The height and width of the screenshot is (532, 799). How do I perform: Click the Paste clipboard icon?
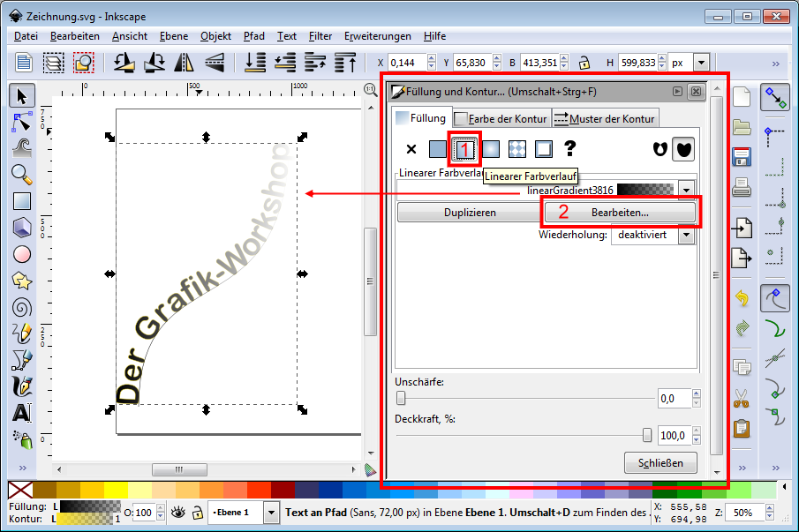pos(742,428)
